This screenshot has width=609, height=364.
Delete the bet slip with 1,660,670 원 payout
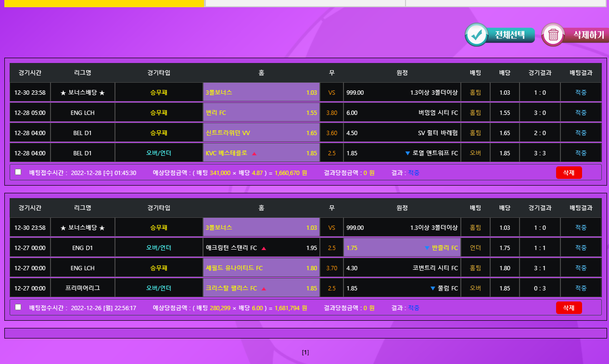coord(569,173)
